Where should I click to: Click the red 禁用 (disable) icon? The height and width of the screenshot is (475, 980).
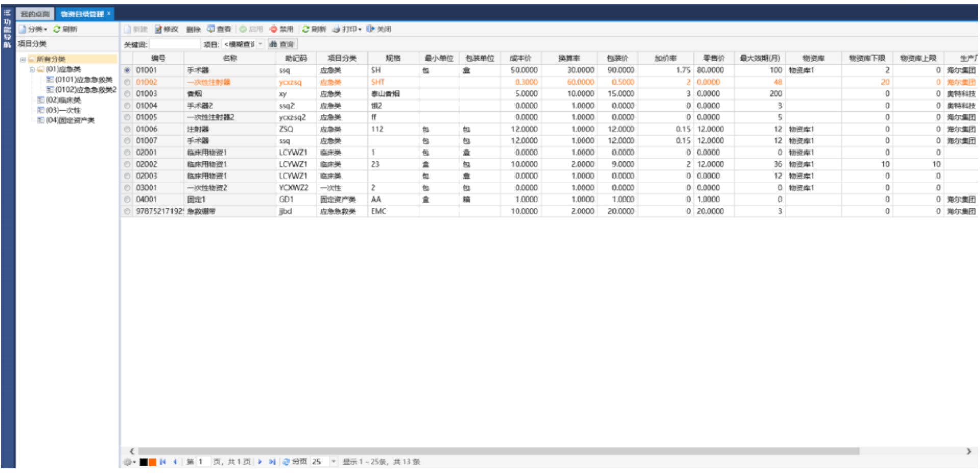pyautogui.click(x=274, y=29)
